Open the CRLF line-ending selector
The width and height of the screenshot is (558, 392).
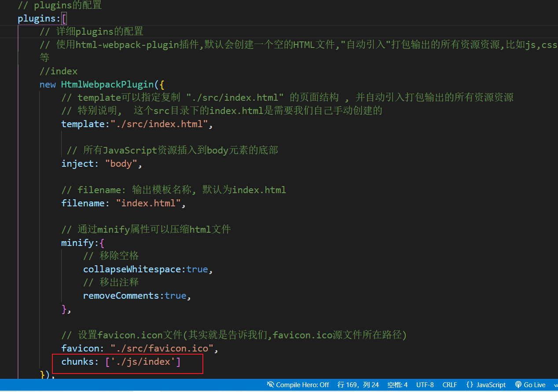click(x=449, y=385)
